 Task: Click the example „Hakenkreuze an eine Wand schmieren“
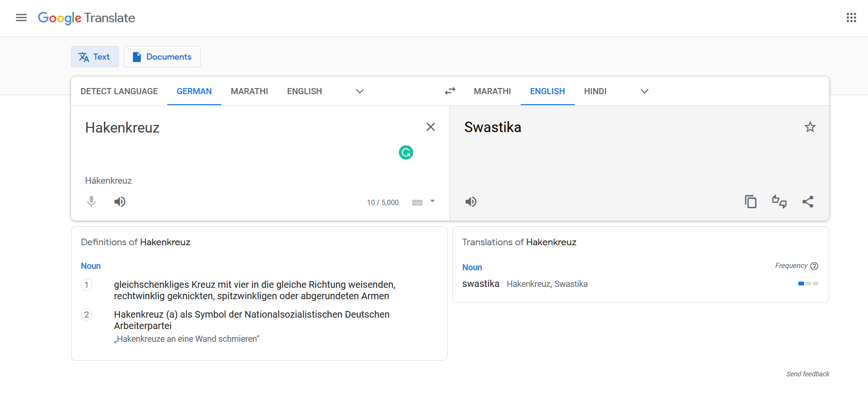(187, 339)
